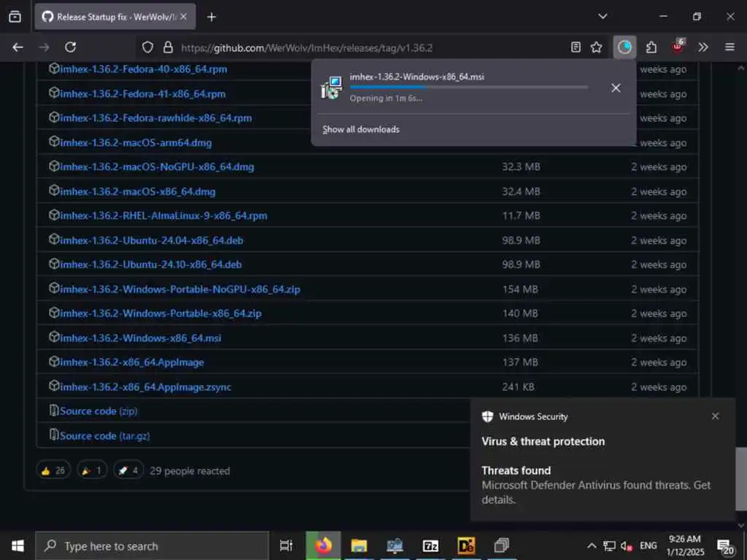
Task: Download imhex-1.36.2-Fedora-41-x86_64.rpm
Action: 142,94
